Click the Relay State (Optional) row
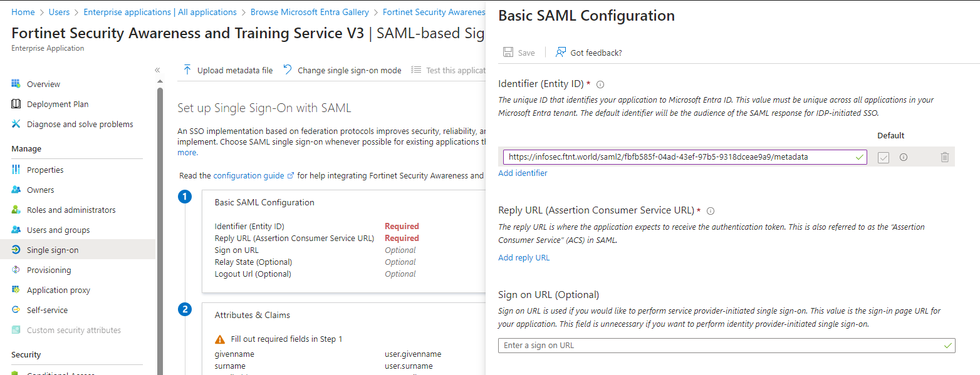Screen dimensions: 980x375 [x=315, y=262]
